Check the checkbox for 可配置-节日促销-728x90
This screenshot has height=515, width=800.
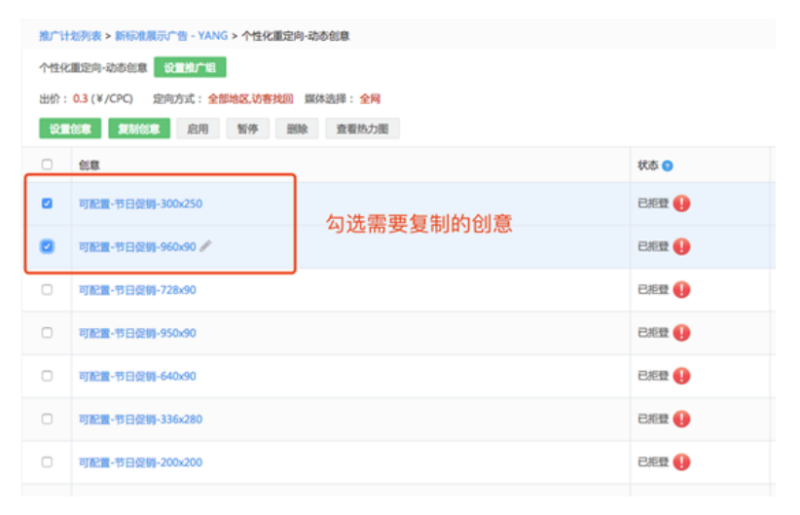tap(47, 290)
